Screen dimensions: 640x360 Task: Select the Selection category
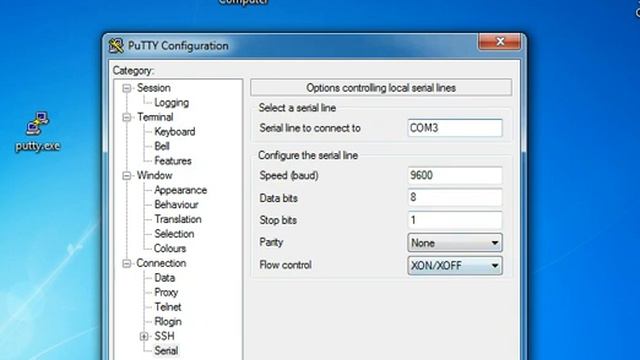(x=174, y=234)
